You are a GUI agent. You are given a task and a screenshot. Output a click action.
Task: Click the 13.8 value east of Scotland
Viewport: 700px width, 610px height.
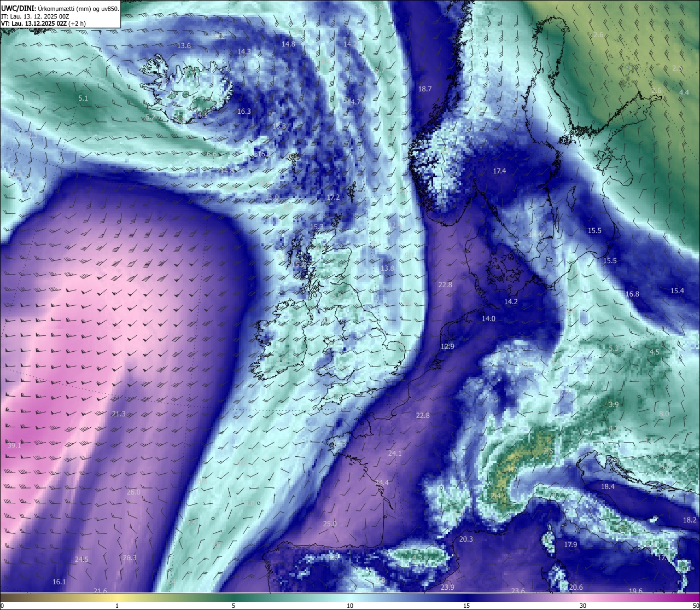[387, 269]
